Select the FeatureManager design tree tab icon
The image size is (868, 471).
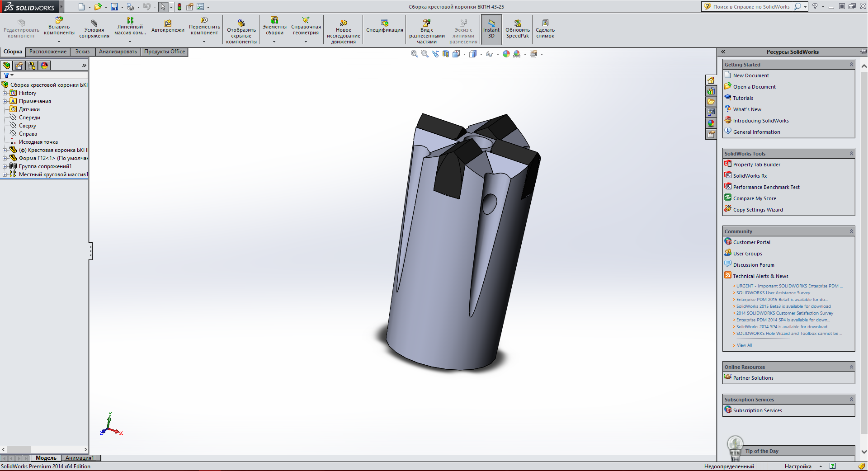[6, 66]
